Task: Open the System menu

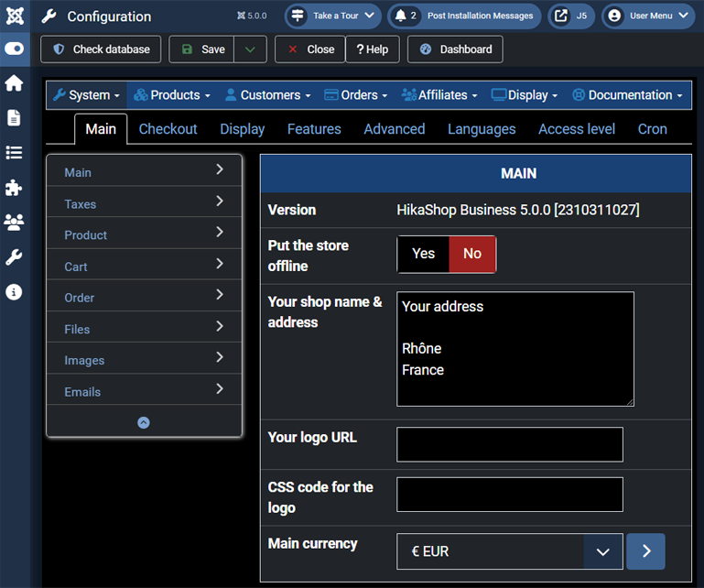Action: tap(87, 95)
